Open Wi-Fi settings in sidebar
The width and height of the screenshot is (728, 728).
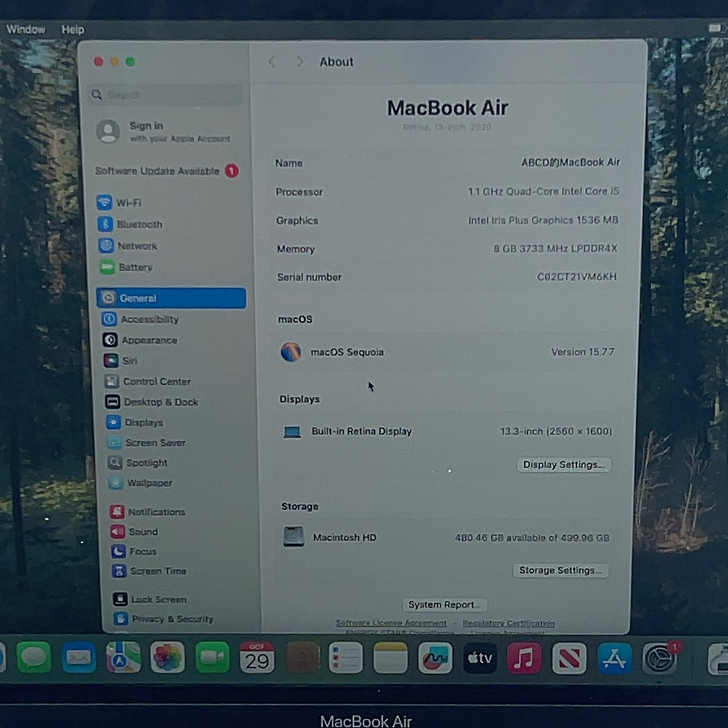click(120, 203)
